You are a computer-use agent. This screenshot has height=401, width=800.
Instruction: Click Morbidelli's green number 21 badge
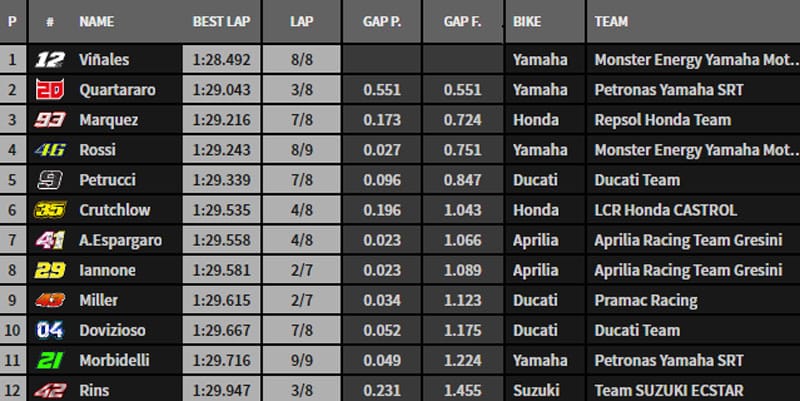pos(49,360)
